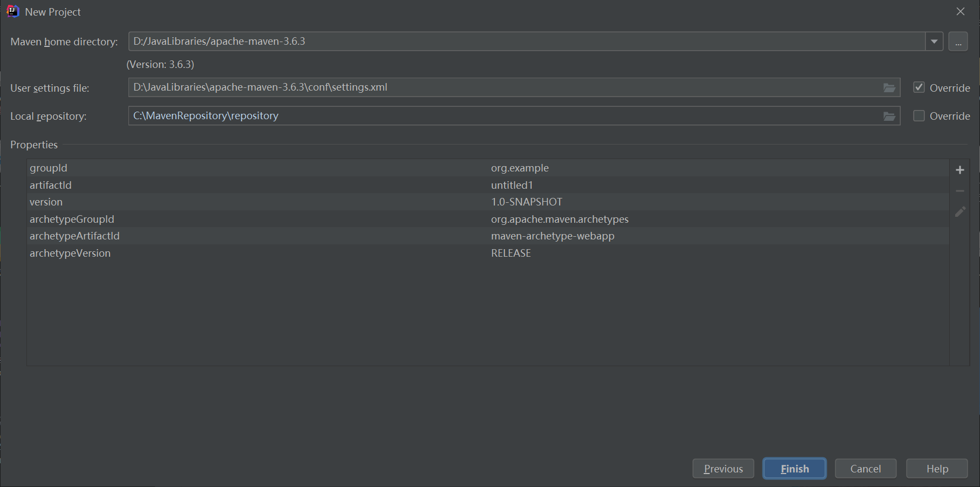Viewport: 980px width, 487px height.
Task: Cancel the New Project dialog
Action: [x=866, y=468]
